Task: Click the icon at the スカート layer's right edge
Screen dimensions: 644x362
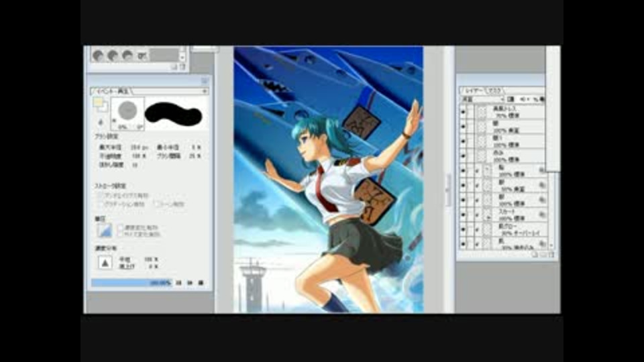Action: coord(542,215)
